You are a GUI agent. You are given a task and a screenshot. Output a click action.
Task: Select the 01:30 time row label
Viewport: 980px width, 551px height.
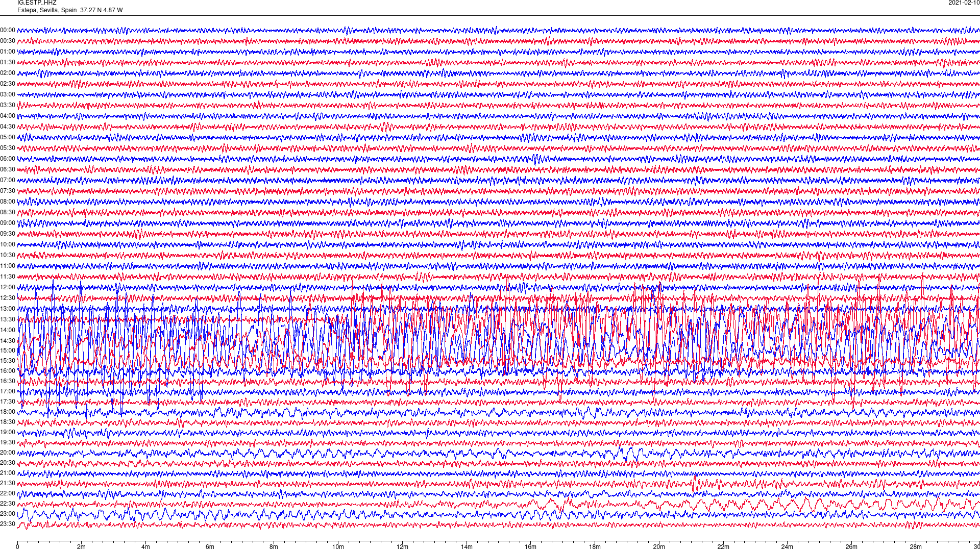pos(8,62)
